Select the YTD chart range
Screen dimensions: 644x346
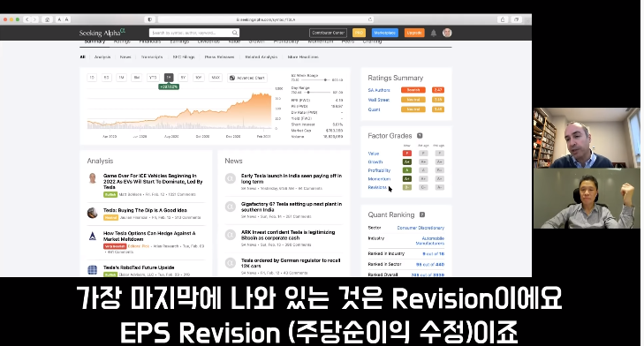tap(153, 78)
